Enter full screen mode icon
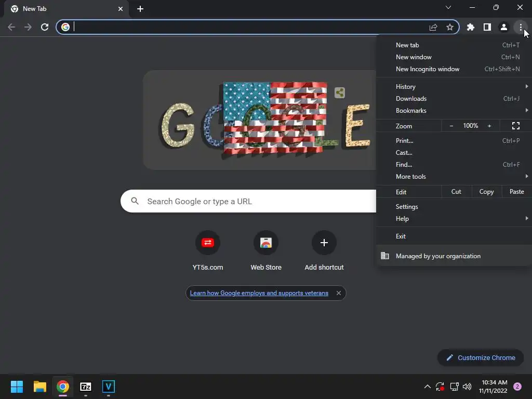The width and height of the screenshot is (532, 399). tap(516, 126)
